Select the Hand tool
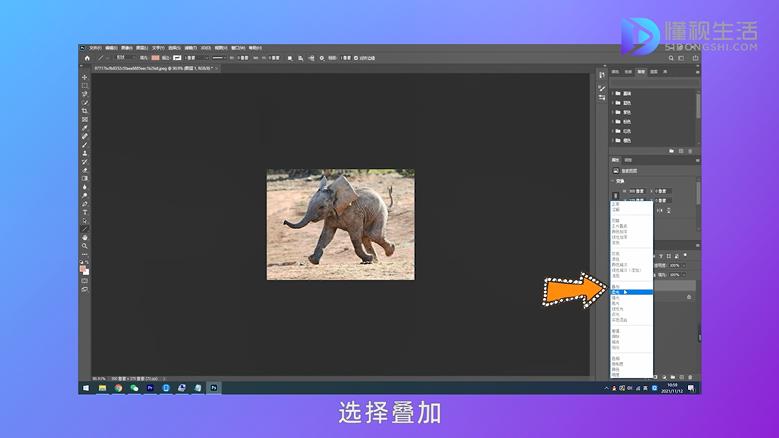The width and height of the screenshot is (779, 438). click(x=84, y=237)
